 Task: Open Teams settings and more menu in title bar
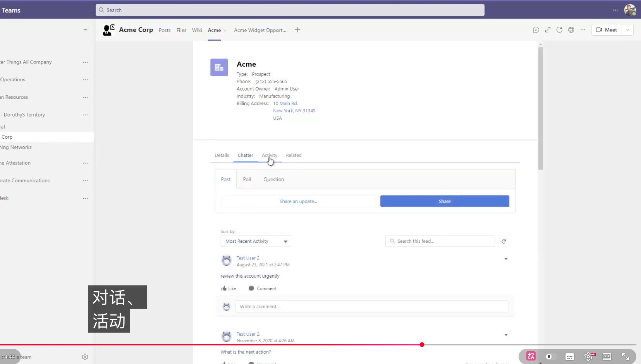pos(615,10)
